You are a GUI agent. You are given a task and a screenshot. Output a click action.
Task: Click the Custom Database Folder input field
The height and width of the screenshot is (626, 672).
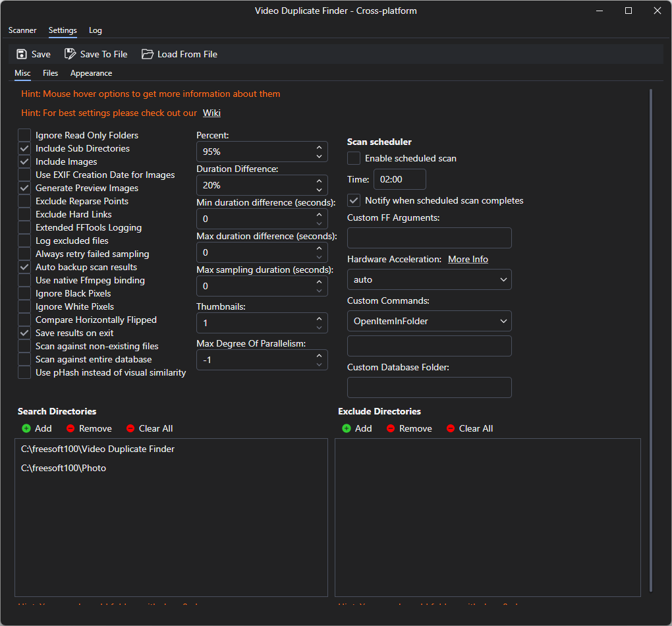(429, 387)
